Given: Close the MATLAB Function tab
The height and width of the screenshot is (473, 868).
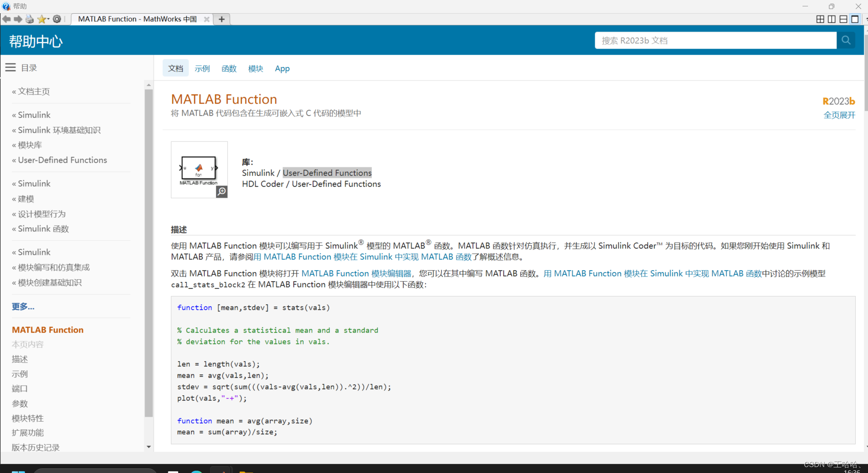Looking at the screenshot, I should pos(206,19).
